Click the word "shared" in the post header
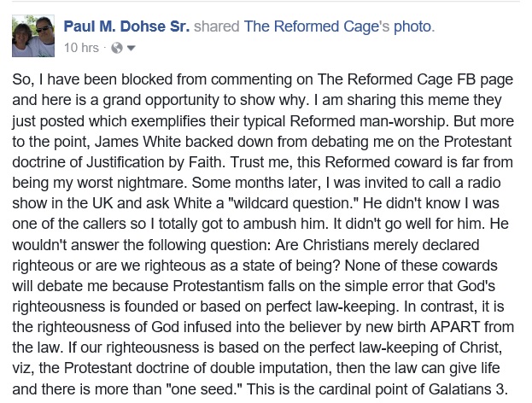532x403 pixels. [217, 26]
